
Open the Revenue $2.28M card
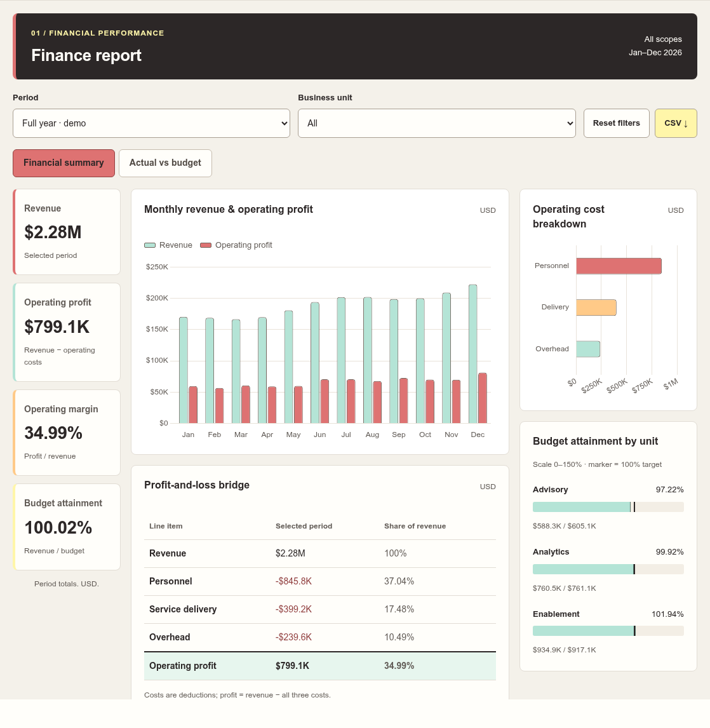(x=66, y=232)
